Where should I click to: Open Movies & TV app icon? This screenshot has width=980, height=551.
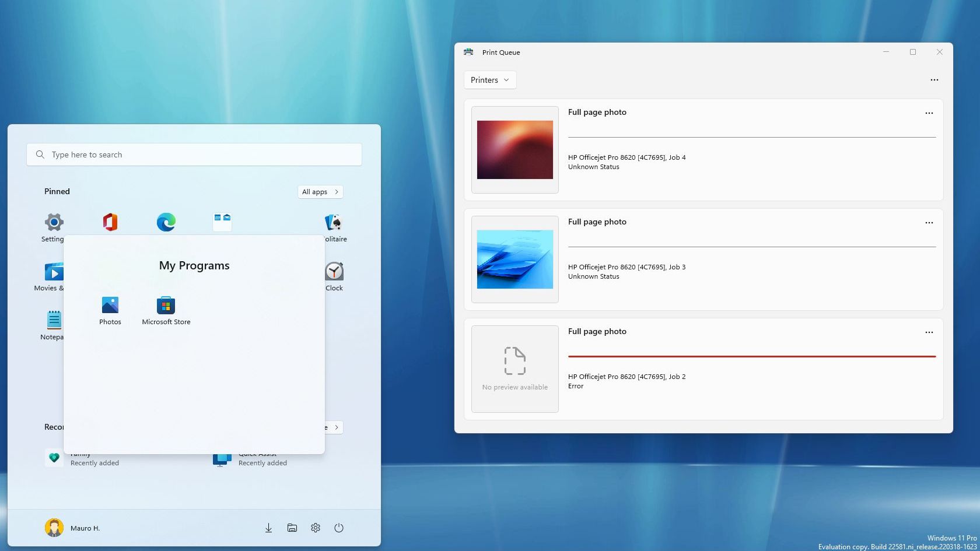54,272
